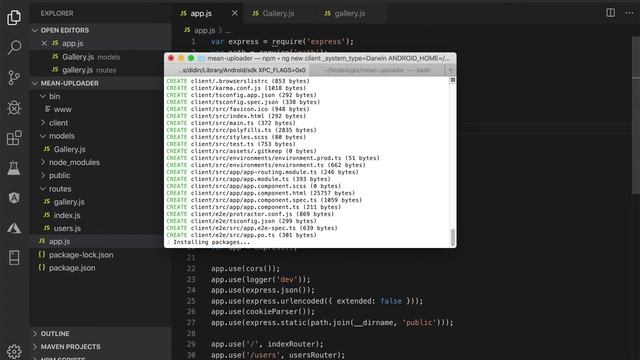Image resolution: width=640 pixels, height=360 pixels.
Task: Open index.js in routes folder
Action: point(67,215)
